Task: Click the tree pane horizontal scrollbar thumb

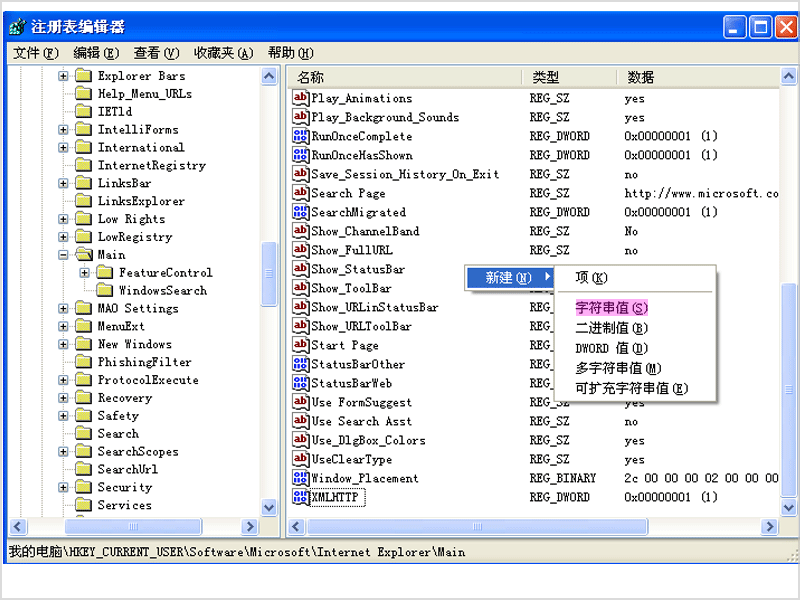Action: click(x=133, y=526)
